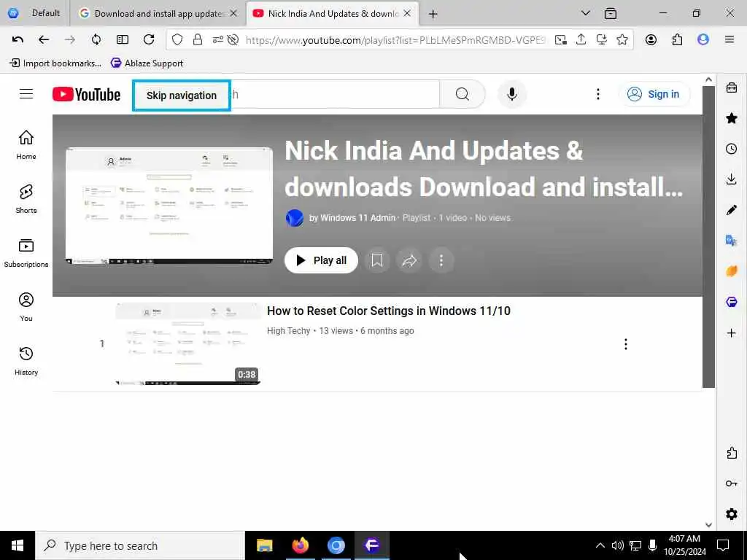Open File Explorer from the Windows taskbar
This screenshot has width=747, height=560.
264,545
